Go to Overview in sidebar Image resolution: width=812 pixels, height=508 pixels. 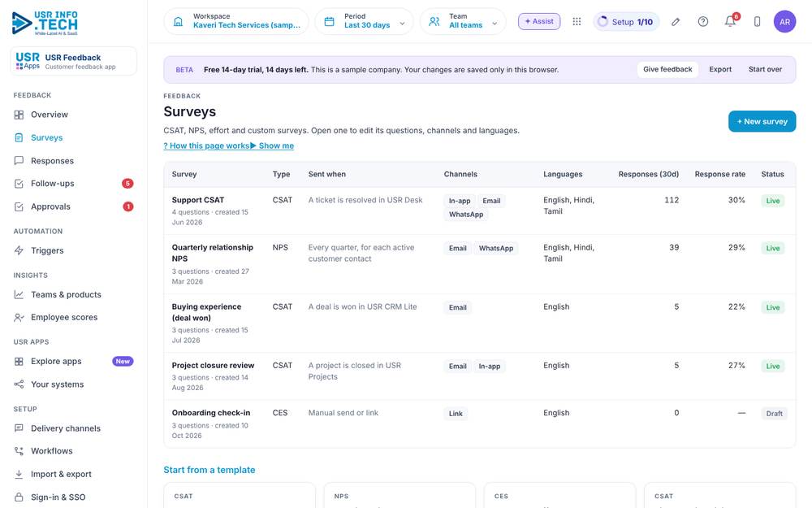point(74,115)
